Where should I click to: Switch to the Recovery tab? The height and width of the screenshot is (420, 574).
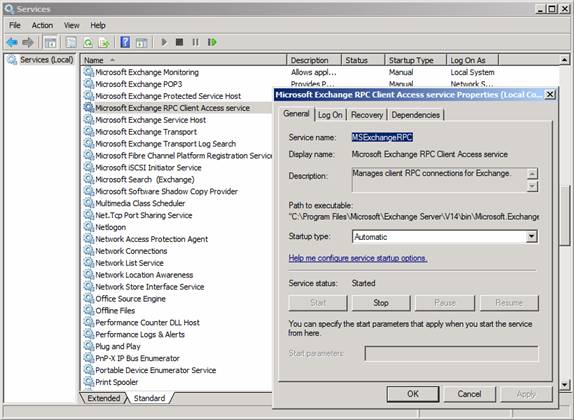point(367,115)
